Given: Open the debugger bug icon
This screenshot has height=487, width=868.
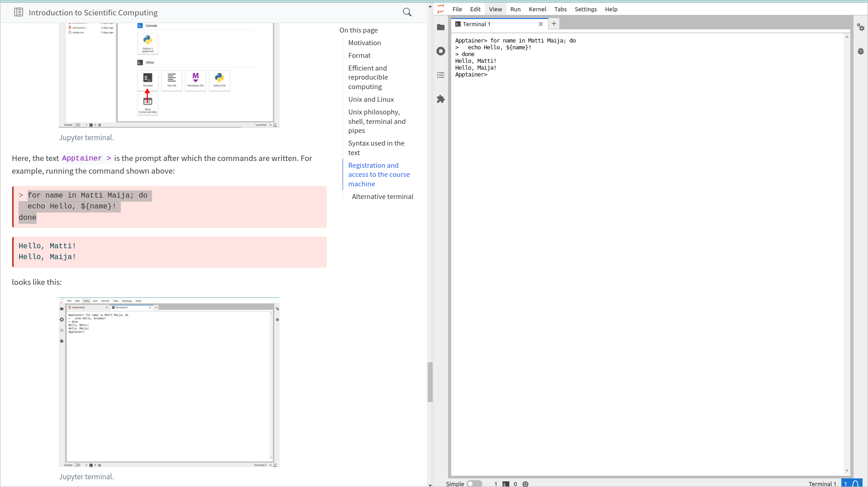Looking at the screenshot, I should pos(861,51).
